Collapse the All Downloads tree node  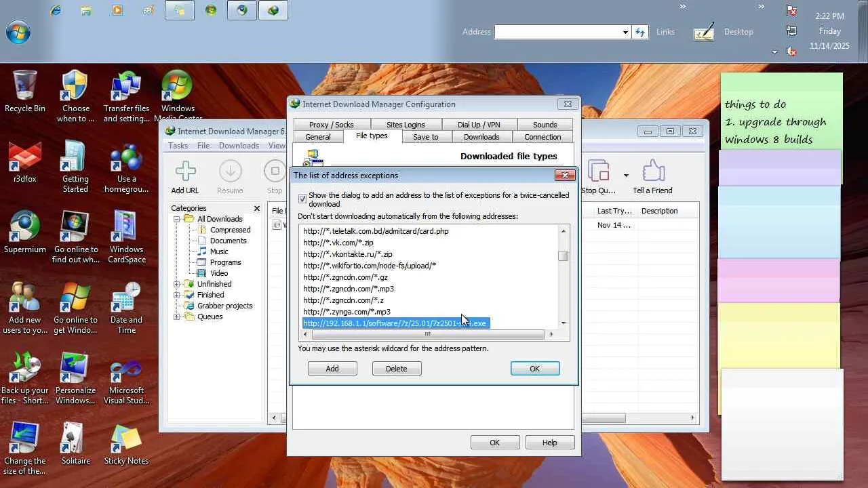(x=177, y=219)
